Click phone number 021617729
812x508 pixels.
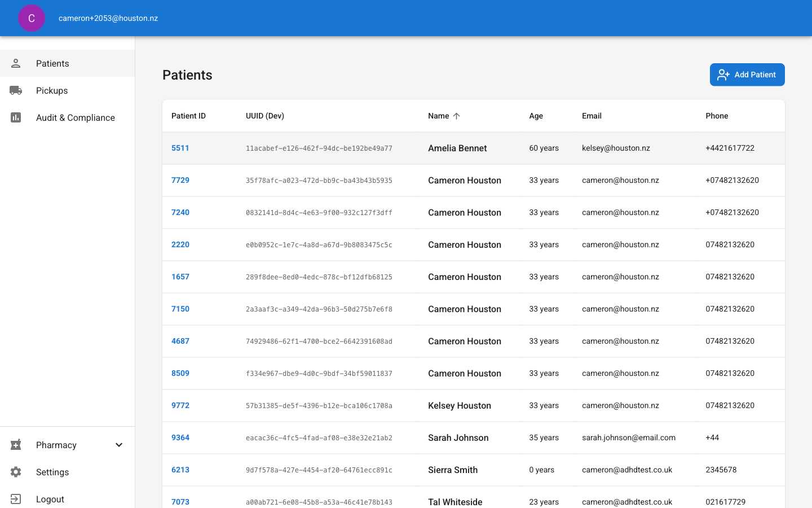(x=725, y=502)
